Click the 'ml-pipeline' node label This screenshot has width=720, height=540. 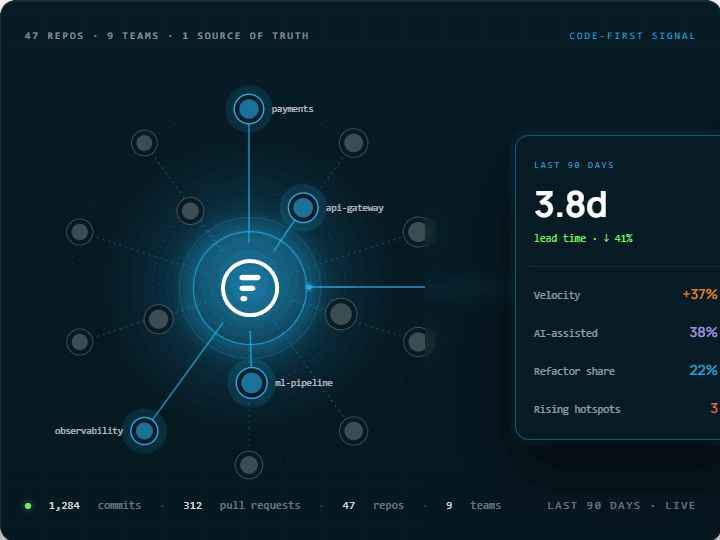coord(304,383)
